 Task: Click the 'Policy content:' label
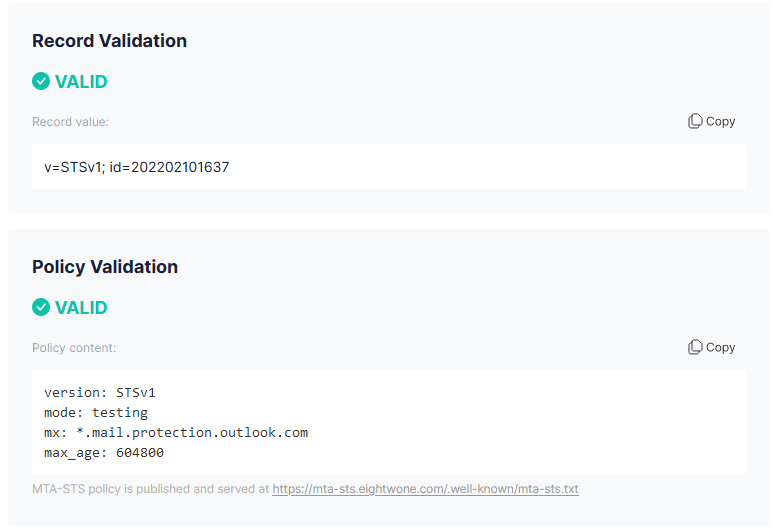pos(74,348)
